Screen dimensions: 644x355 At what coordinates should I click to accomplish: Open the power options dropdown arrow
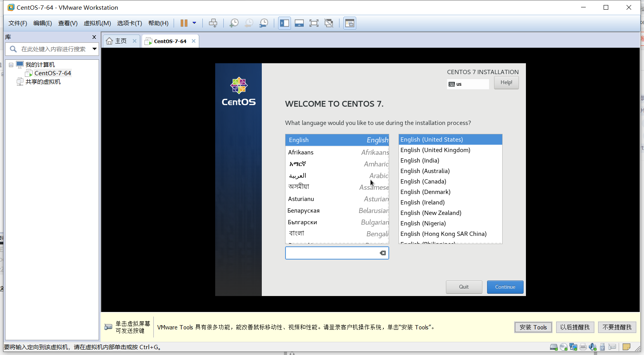(x=194, y=23)
